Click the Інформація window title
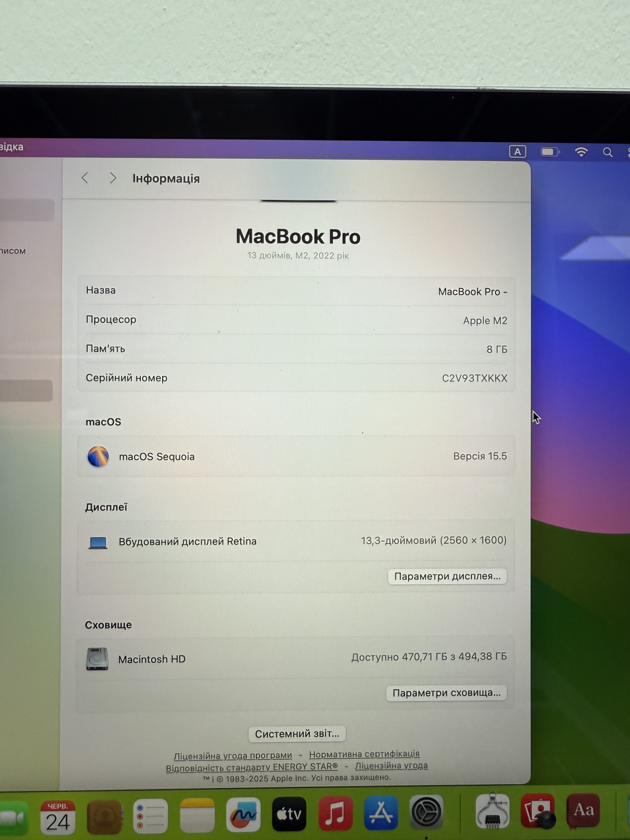The width and height of the screenshot is (630, 840). (166, 178)
